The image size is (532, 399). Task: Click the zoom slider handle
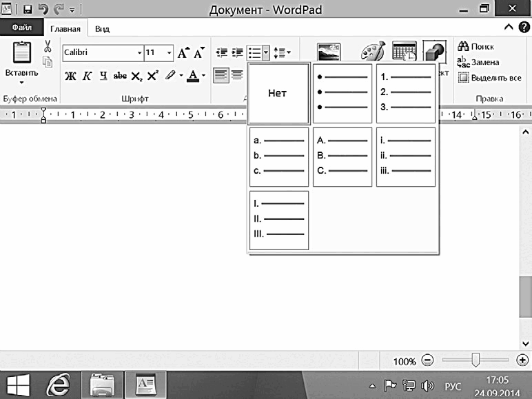[x=475, y=360]
